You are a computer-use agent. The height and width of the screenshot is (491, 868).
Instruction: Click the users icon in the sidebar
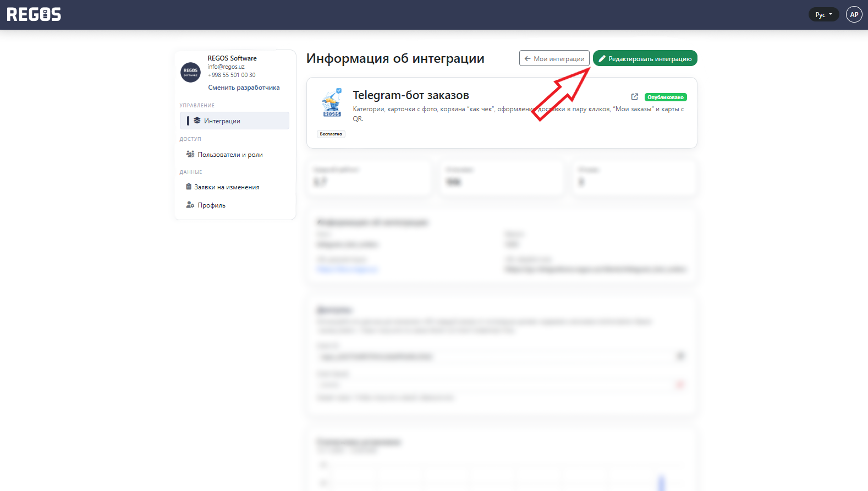[190, 154]
